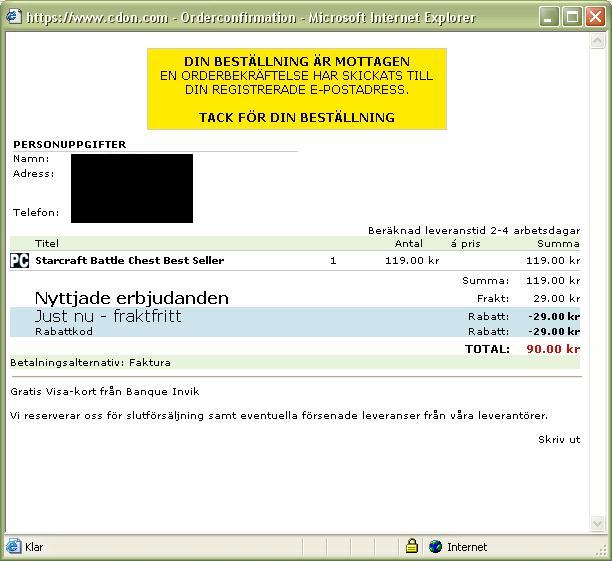
Task: Click the TOTAL amount 90.00 kr
Action: tap(553, 349)
